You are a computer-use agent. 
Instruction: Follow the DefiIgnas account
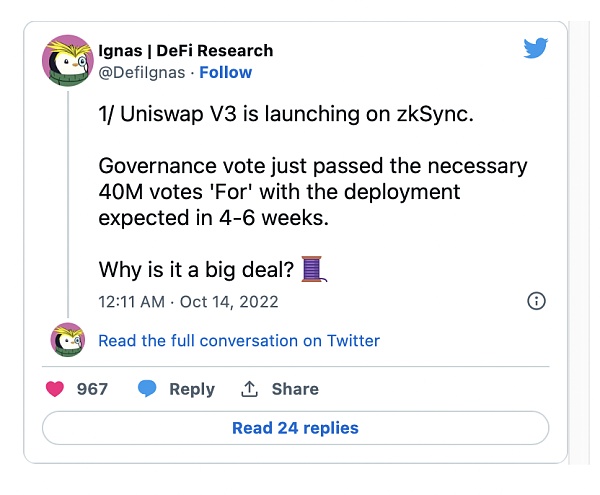coord(226,72)
